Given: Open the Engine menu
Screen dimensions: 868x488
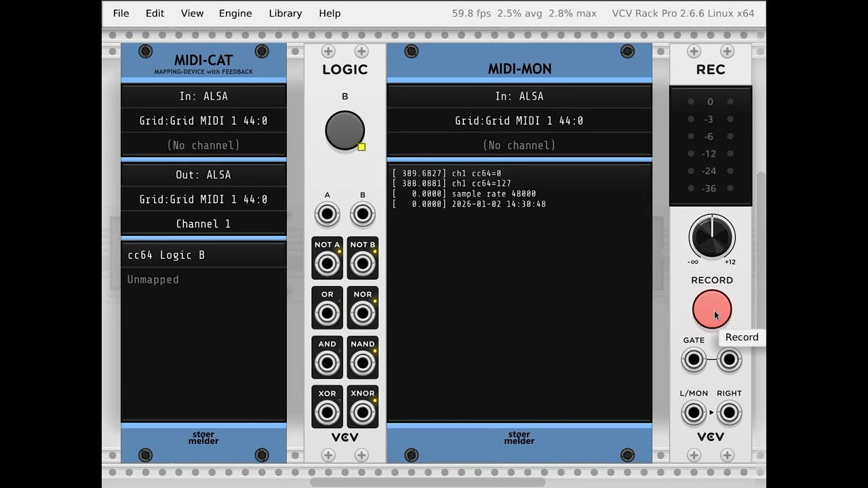Looking at the screenshot, I should (x=235, y=14).
